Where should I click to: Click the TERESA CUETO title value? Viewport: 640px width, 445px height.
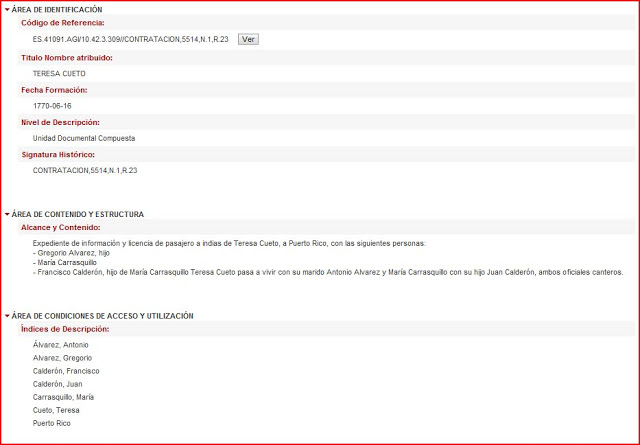59,74
